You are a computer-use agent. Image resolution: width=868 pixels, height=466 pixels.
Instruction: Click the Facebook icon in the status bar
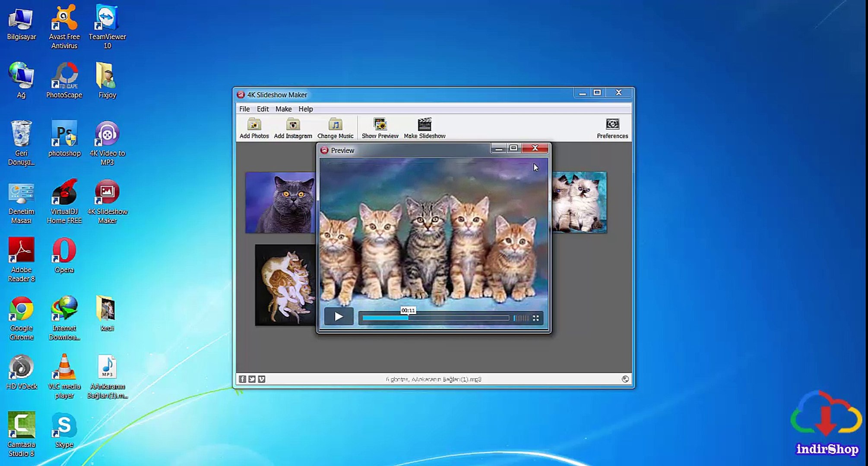pyautogui.click(x=243, y=379)
